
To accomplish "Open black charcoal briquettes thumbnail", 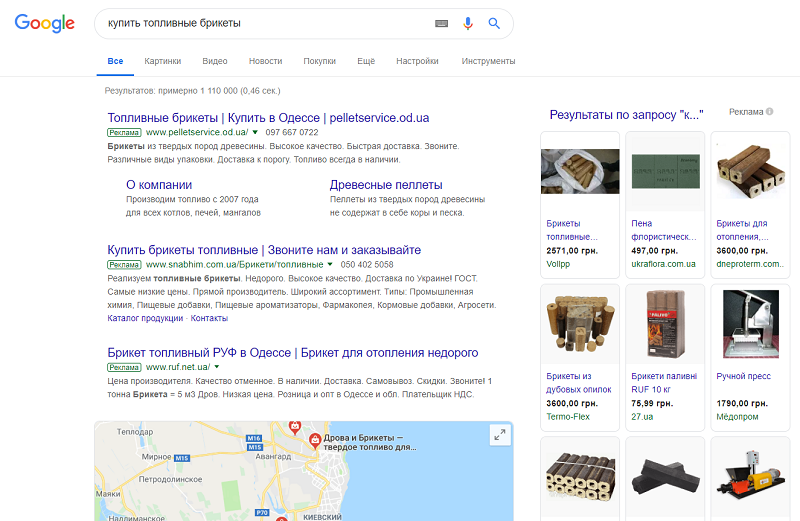I will 665,477.
